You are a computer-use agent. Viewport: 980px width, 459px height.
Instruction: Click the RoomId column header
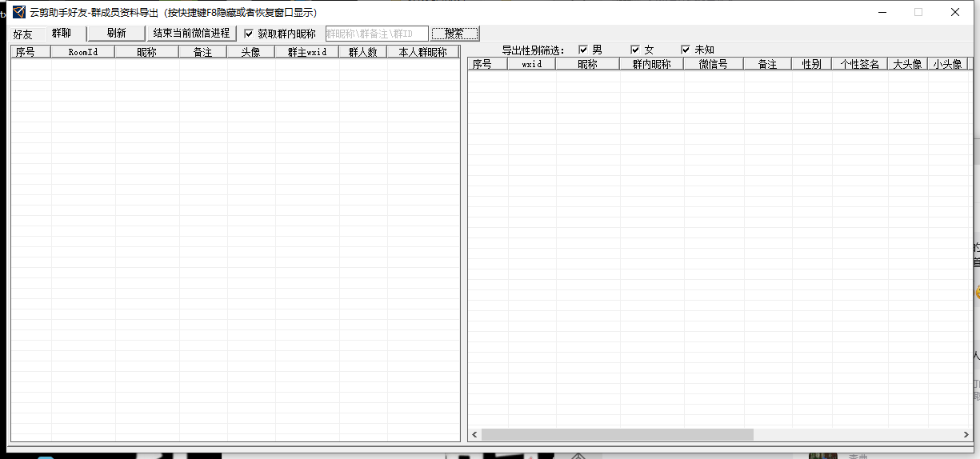[x=83, y=52]
